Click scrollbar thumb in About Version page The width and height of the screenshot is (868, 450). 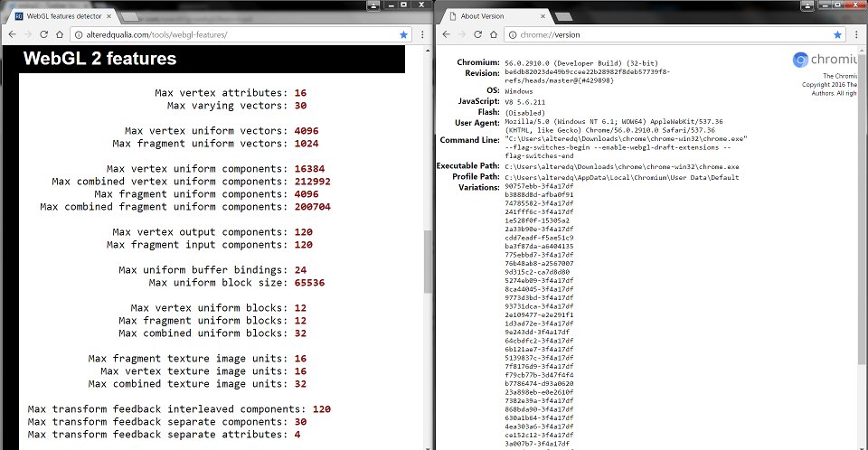[x=862, y=210]
